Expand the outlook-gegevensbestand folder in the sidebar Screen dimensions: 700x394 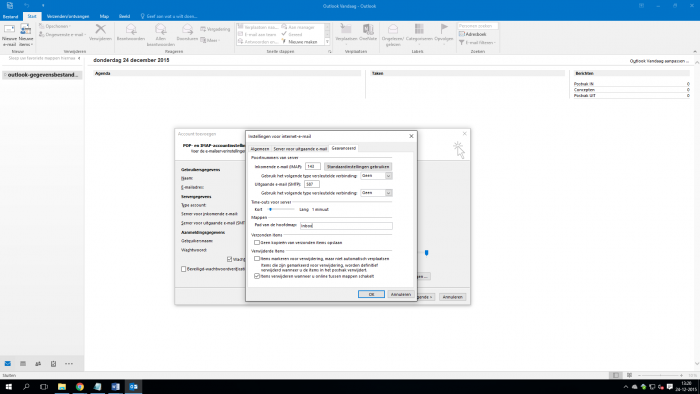tap(5, 75)
